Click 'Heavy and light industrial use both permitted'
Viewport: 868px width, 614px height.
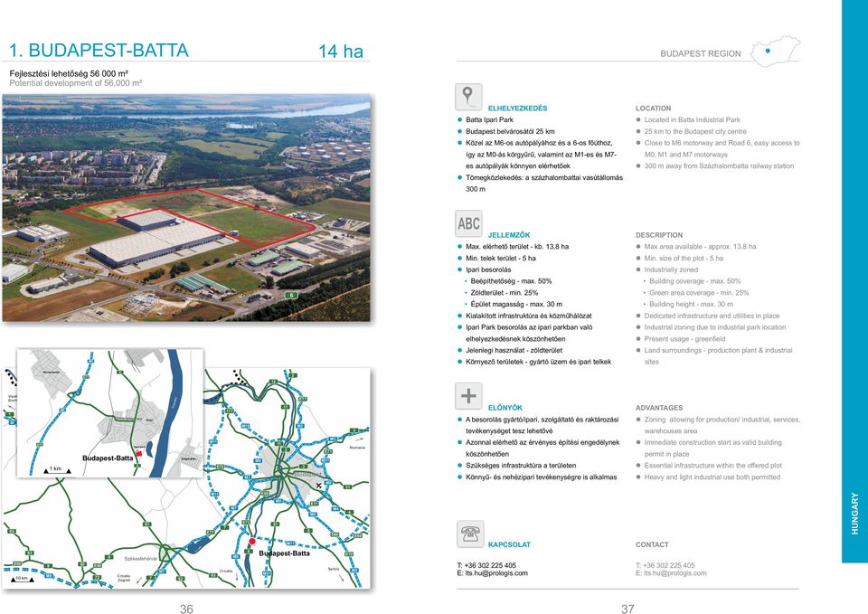click(712, 477)
